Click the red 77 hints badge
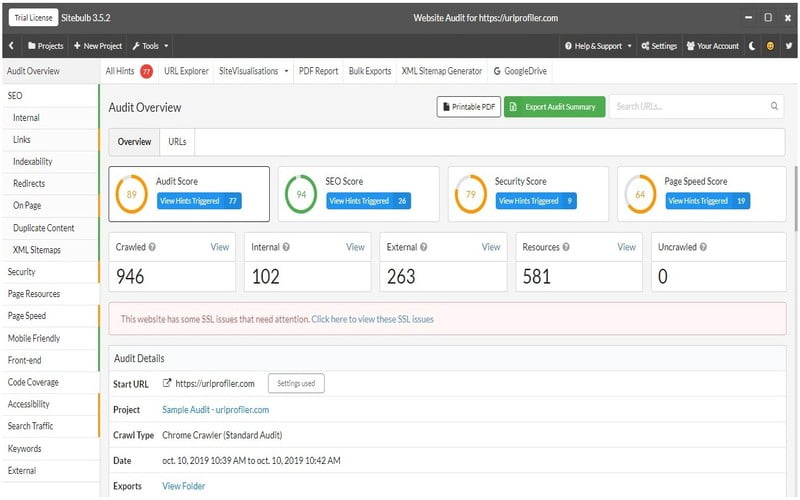Image resolution: width=800 pixels, height=500 pixels. [x=146, y=71]
